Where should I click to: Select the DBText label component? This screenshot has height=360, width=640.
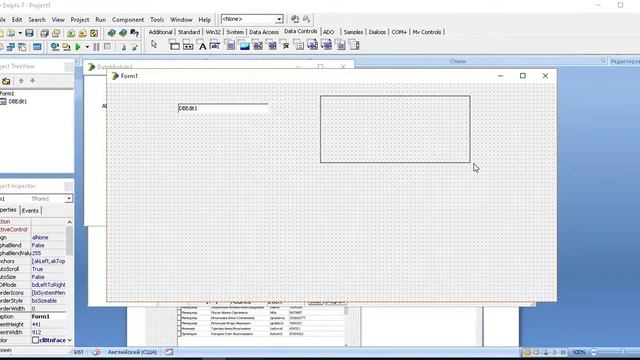coord(202,45)
